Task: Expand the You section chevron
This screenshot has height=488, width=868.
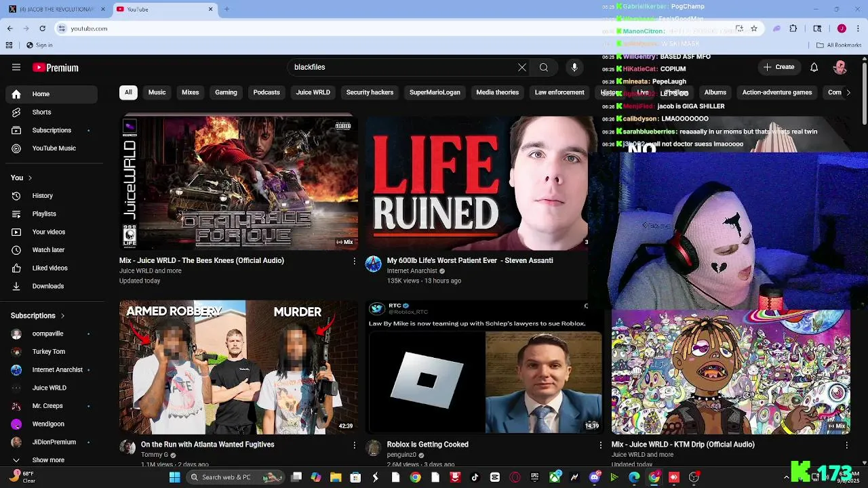Action: [30, 178]
